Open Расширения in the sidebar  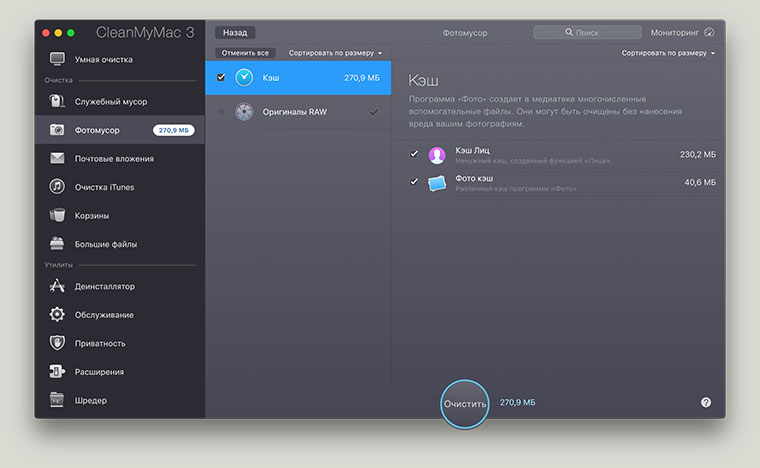tap(120, 372)
